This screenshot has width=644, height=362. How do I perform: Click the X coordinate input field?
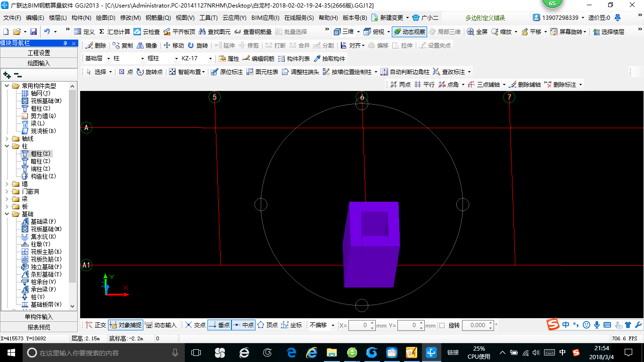(362, 325)
